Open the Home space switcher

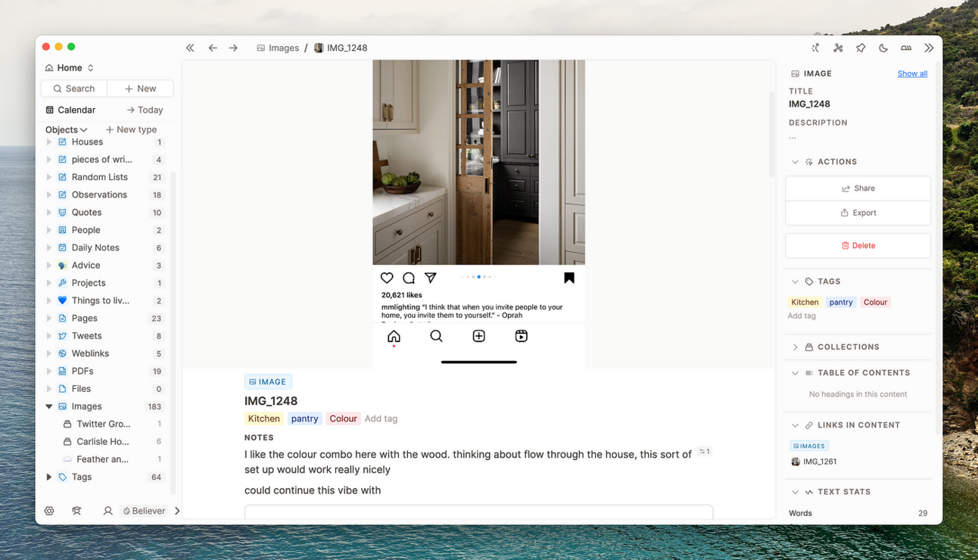(x=70, y=68)
